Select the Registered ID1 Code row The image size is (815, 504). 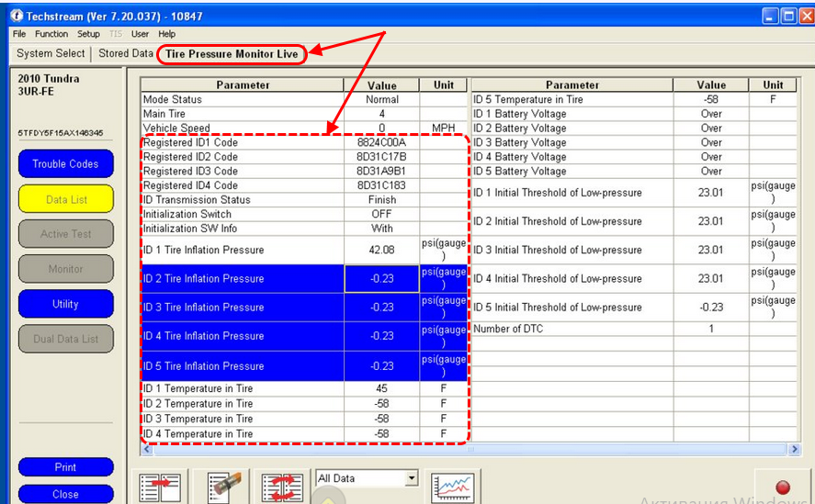point(304,142)
